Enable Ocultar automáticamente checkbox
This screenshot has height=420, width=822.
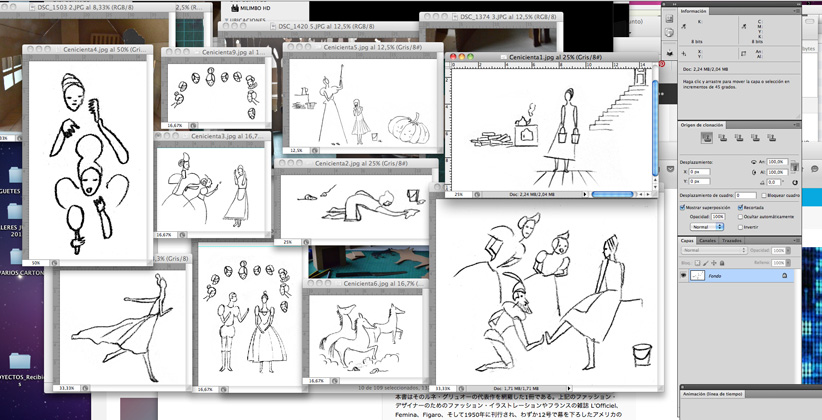[x=740, y=217]
